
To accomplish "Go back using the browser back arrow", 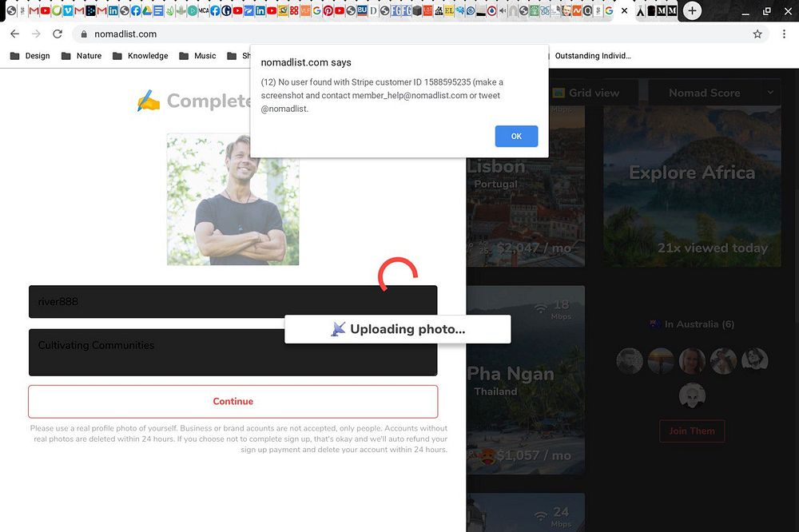I will click(x=14, y=34).
